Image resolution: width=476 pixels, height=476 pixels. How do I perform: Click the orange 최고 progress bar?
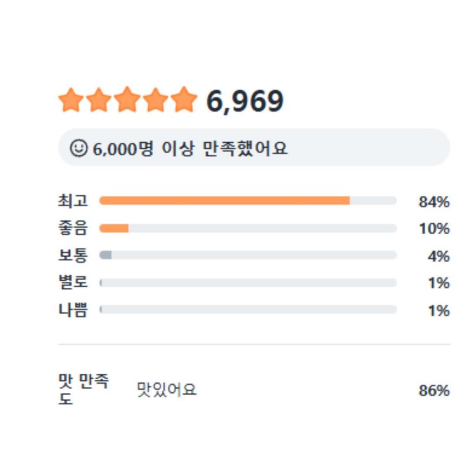coord(225,201)
